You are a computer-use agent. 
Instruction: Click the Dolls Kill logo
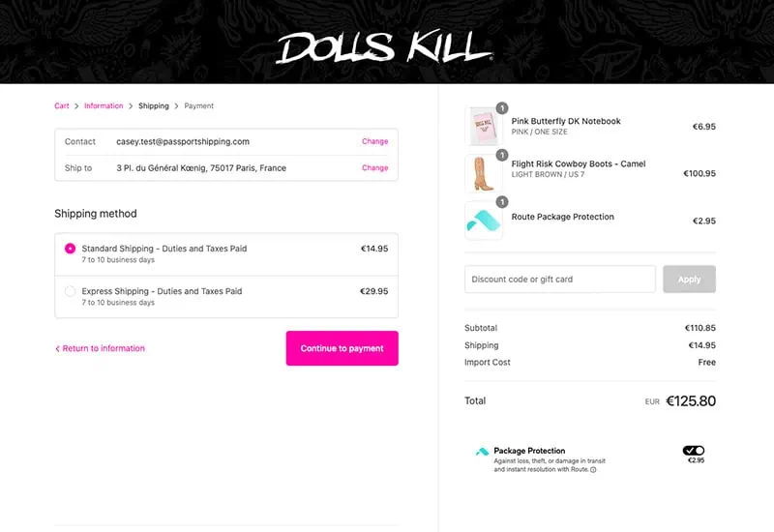[x=384, y=47]
